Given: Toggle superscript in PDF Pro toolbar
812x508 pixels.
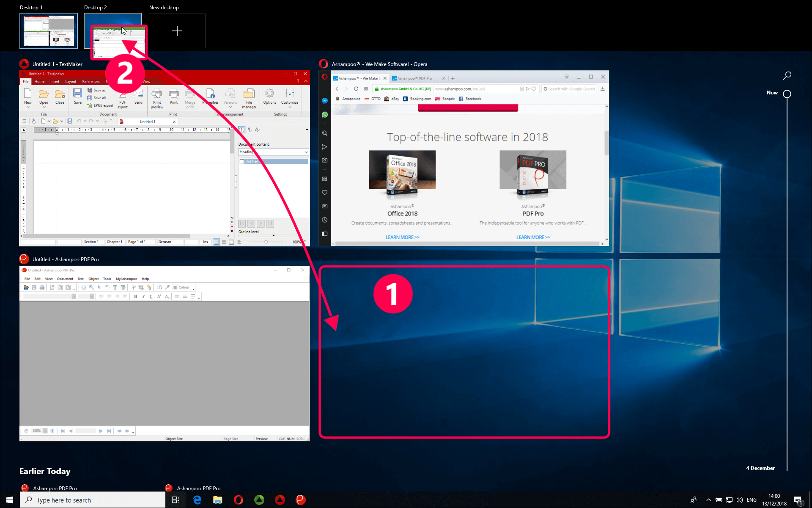Looking at the screenshot, I should tap(159, 296).
